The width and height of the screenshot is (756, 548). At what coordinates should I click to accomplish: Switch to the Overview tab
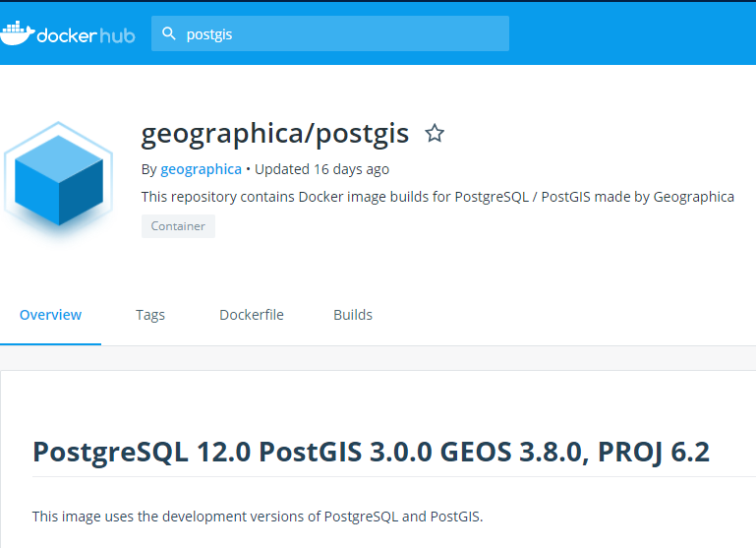50,315
